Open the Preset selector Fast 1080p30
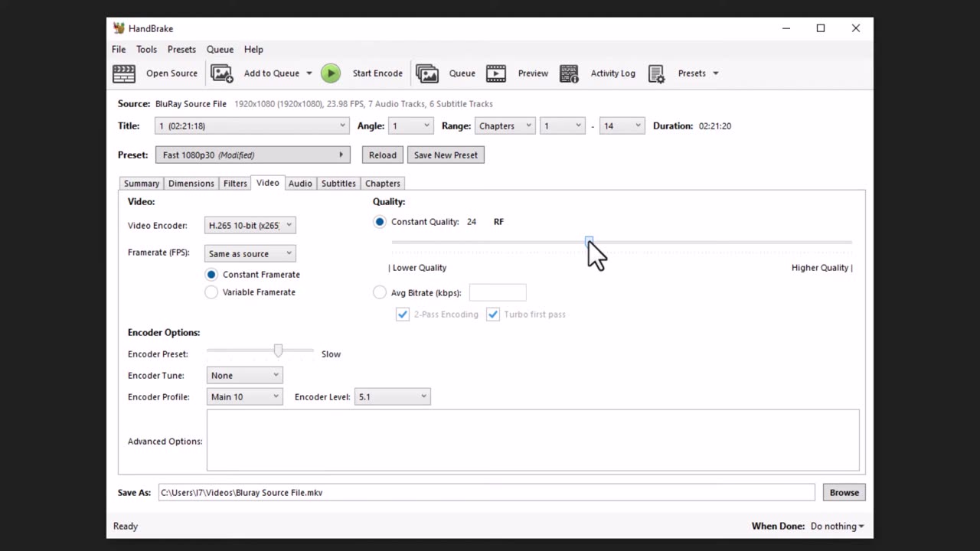The width and height of the screenshot is (980, 551). [253, 155]
